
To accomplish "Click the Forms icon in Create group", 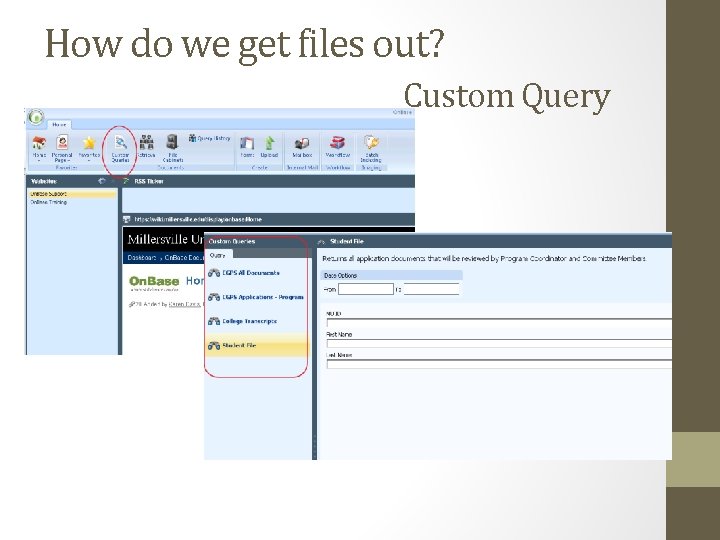I will tap(247, 143).
